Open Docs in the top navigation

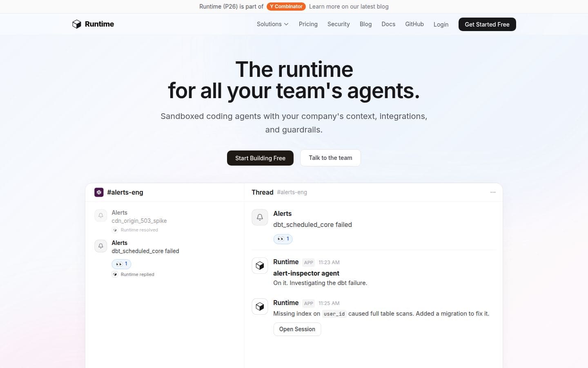(x=388, y=24)
